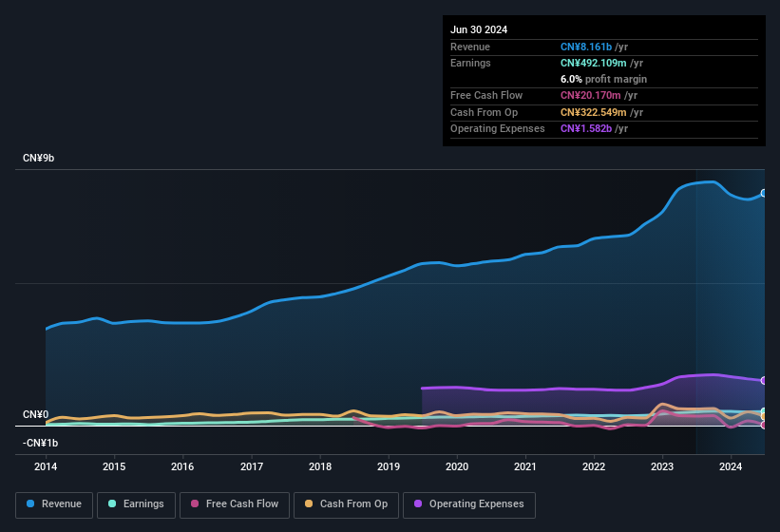This screenshot has height=532, width=780.
Task: Click the 2017 x-axis label
Action: [x=251, y=466]
